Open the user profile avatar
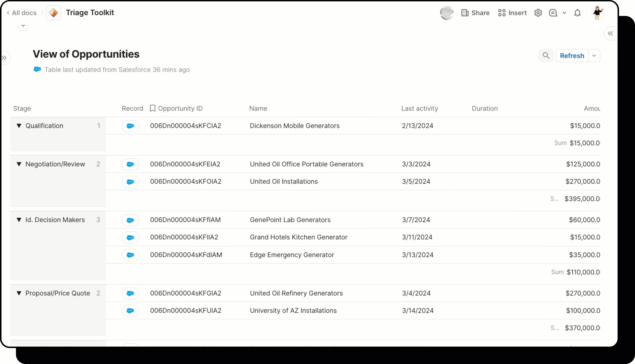Screen dimensions: 635x364 (x=598, y=13)
